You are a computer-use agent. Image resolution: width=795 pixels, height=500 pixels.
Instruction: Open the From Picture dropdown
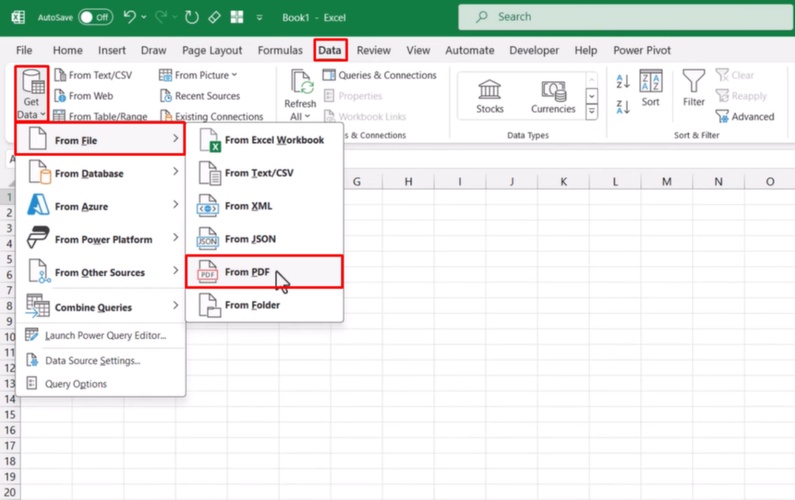198,75
